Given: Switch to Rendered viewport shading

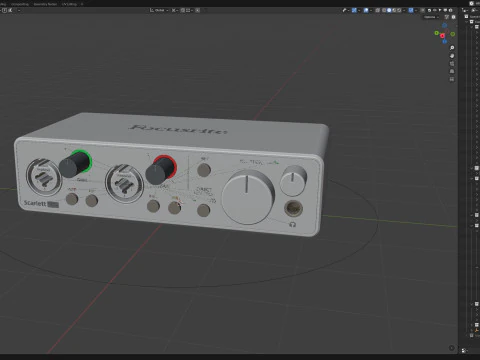Looking at the screenshot, I should 399,10.
